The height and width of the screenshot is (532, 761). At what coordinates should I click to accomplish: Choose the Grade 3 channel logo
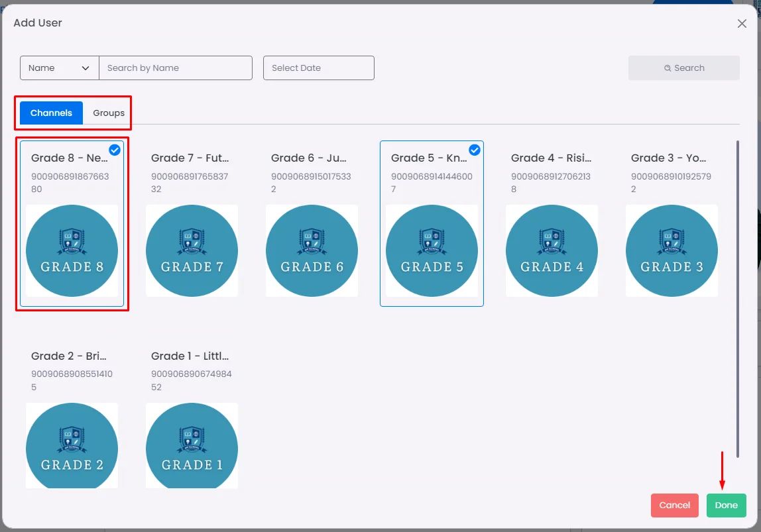pos(672,251)
